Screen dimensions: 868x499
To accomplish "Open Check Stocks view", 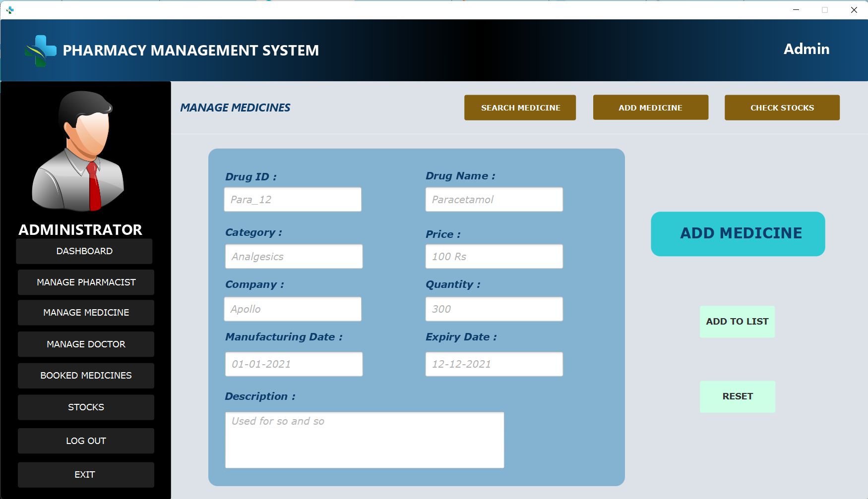I will [x=782, y=107].
